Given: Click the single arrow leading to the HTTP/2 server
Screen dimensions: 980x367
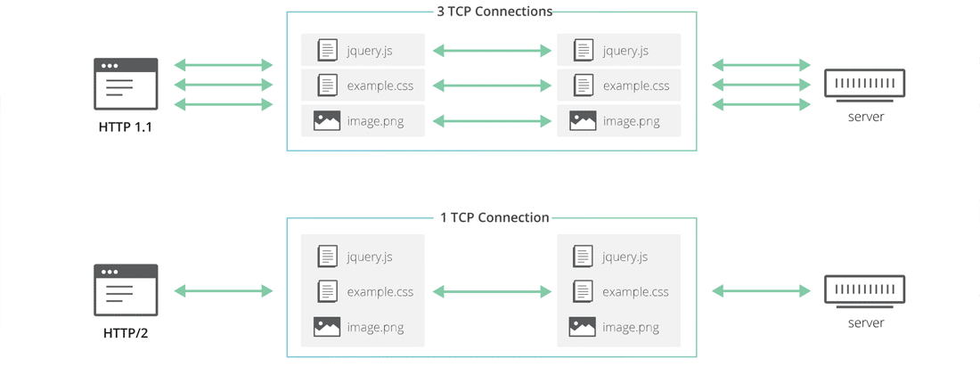Looking at the screenshot, I should click(x=762, y=290).
